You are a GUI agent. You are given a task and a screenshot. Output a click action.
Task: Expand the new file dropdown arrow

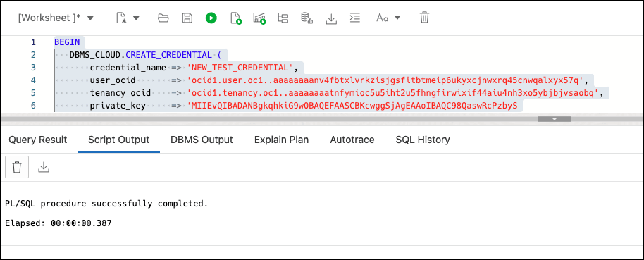(x=137, y=18)
